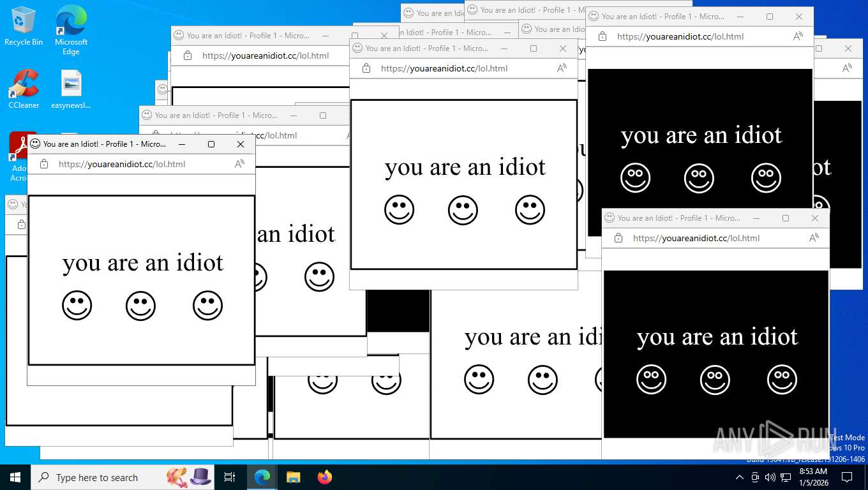Screen dimensions: 868x490
Task: Select the CCleaner desktop shortcut
Action: (x=24, y=89)
